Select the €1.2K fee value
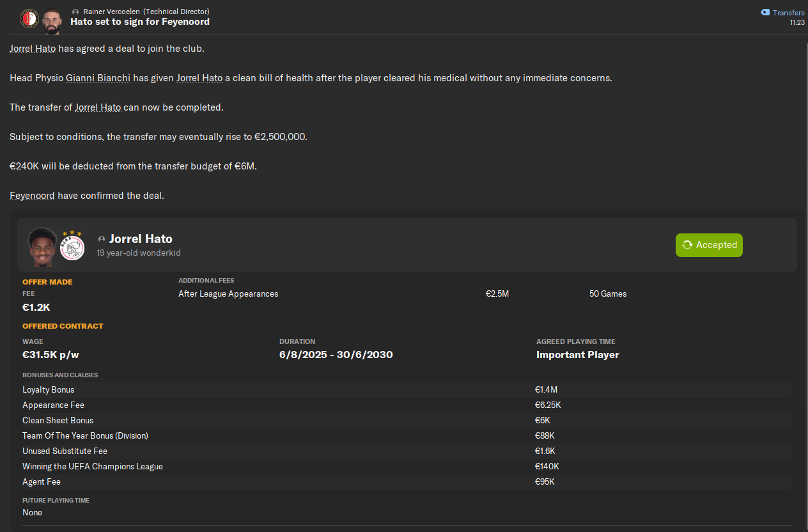Screen dimensions: 808x532 pyautogui.click(x=36, y=308)
